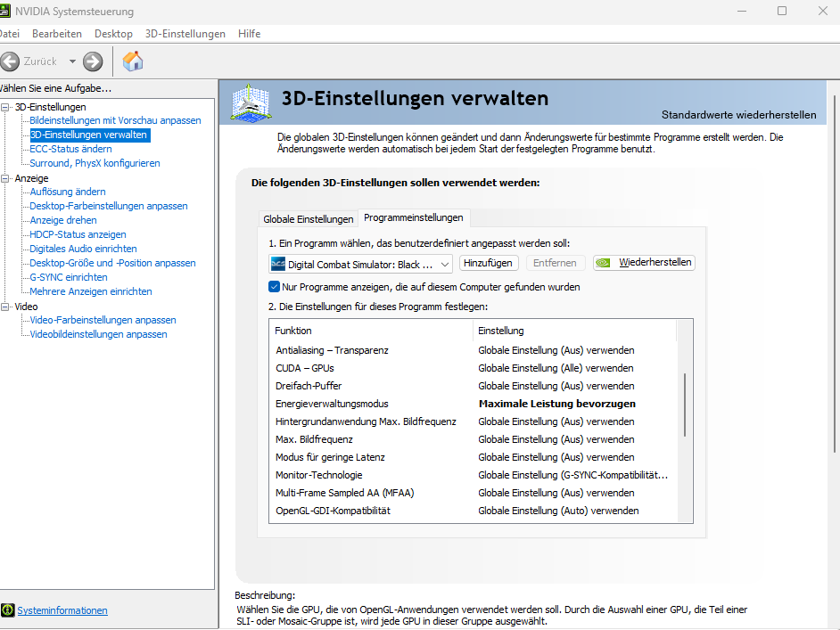Open 'ECC-Status ändern' task
840x630 pixels.
point(70,149)
